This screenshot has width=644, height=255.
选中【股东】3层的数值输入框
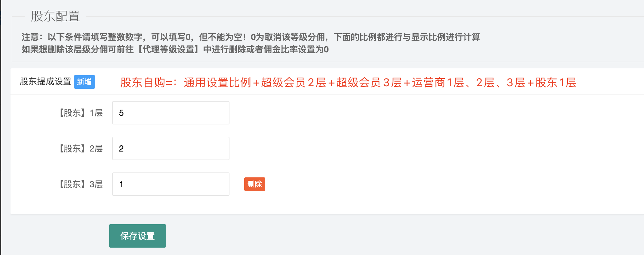[x=171, y=184]
